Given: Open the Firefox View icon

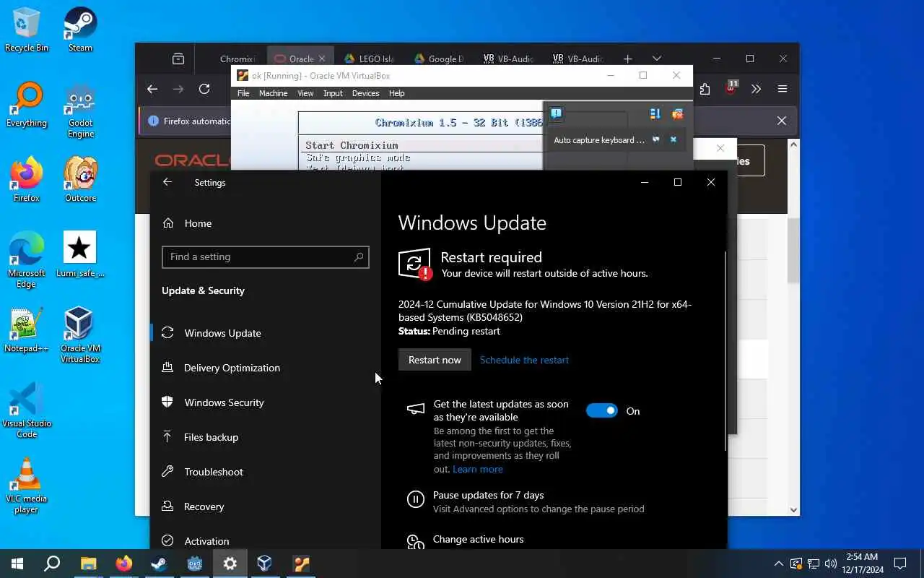Looking at the screenshot, I should (x=178, y=59).
